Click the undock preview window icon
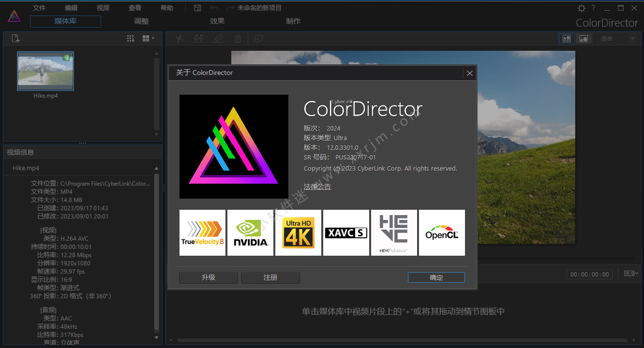The image size is (644, 348). 258,39
